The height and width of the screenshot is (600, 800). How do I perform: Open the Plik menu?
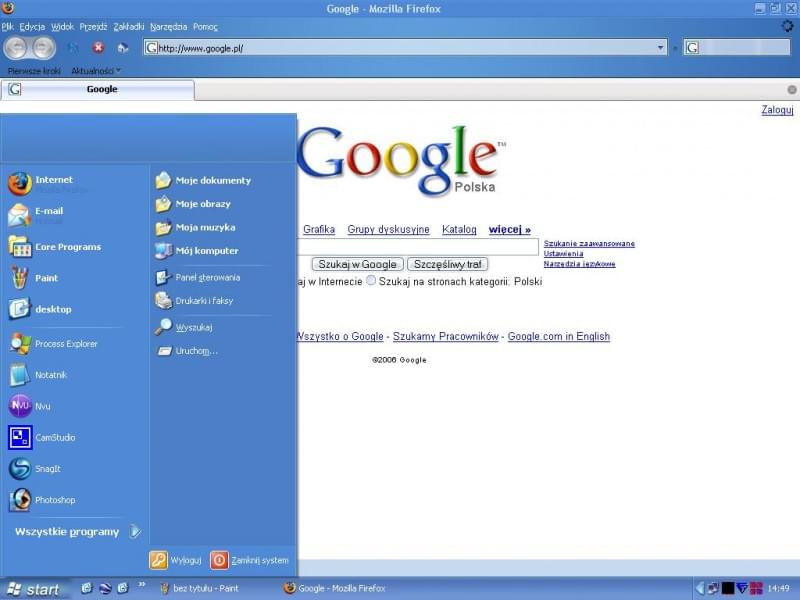pyautogui.click(x=7, y=27)
